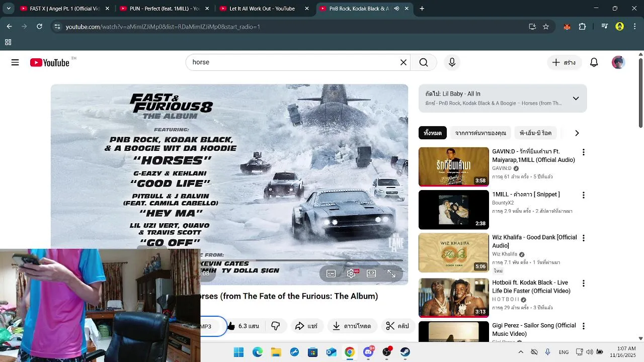Screen dimensions: 644x362
Task: Open the taskbar volume speaker control
Action: (x=589, y=352)
